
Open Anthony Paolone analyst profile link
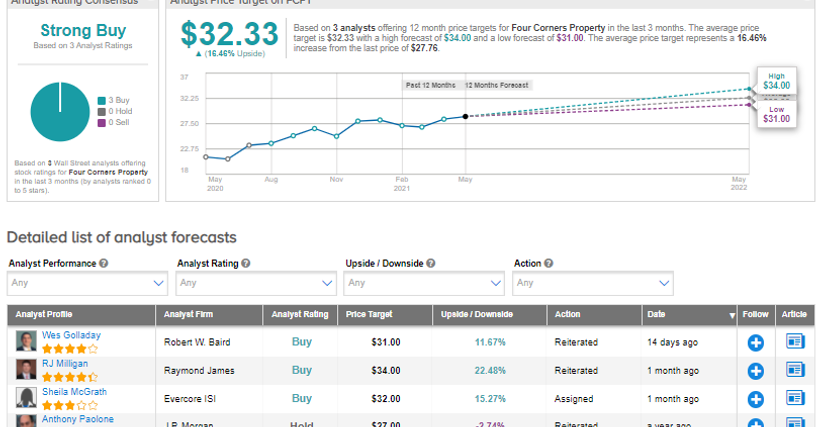[77, 419]
